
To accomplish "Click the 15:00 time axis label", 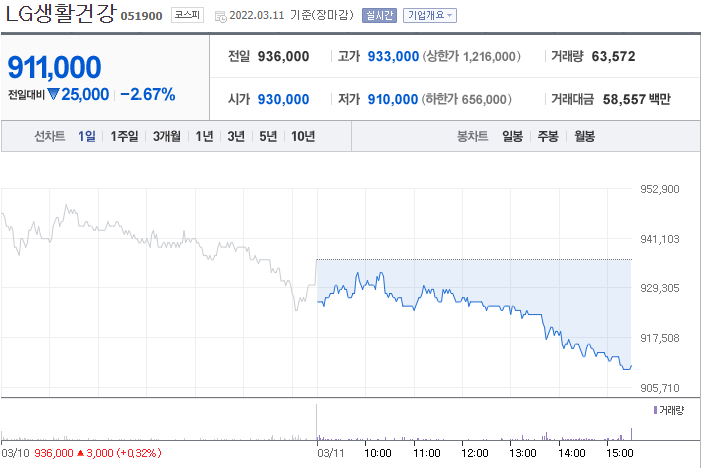I will tap(620, 453).
